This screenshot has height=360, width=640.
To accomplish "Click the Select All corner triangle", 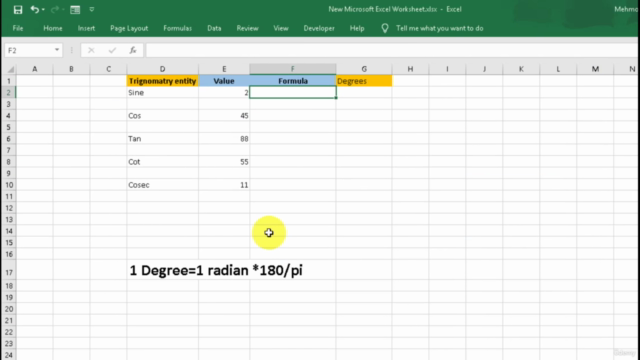I will point(10,69).
